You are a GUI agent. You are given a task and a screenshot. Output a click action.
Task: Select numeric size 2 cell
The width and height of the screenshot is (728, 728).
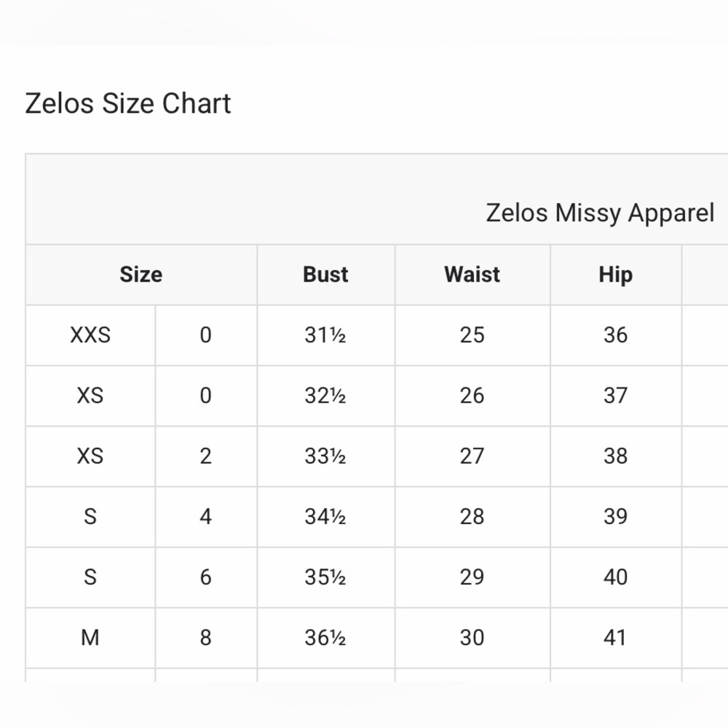point(206,456)
